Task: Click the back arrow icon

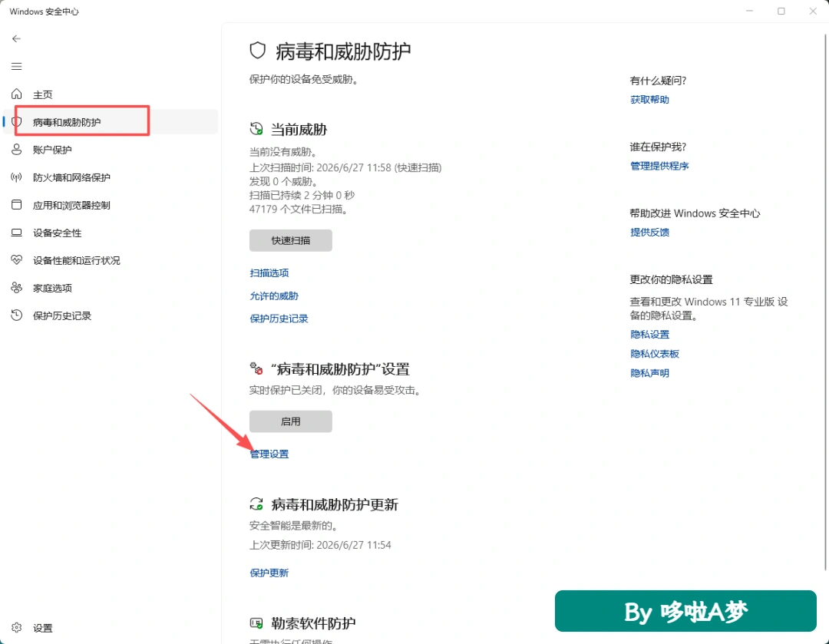Action: click(16, 38)
